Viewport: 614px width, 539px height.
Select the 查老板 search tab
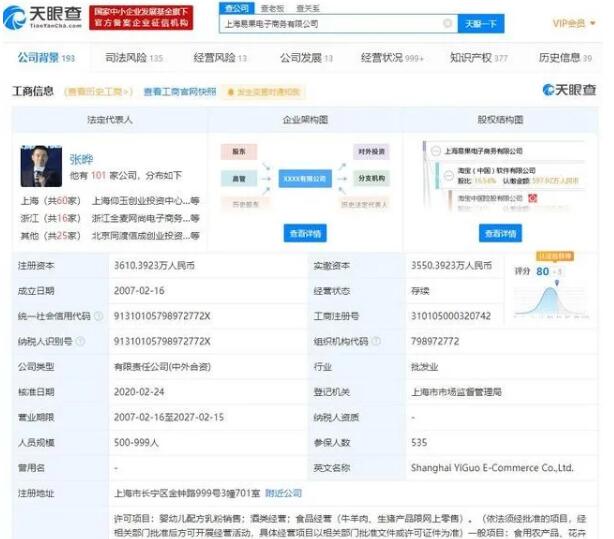pyautogui.click(x=273, y=8)
